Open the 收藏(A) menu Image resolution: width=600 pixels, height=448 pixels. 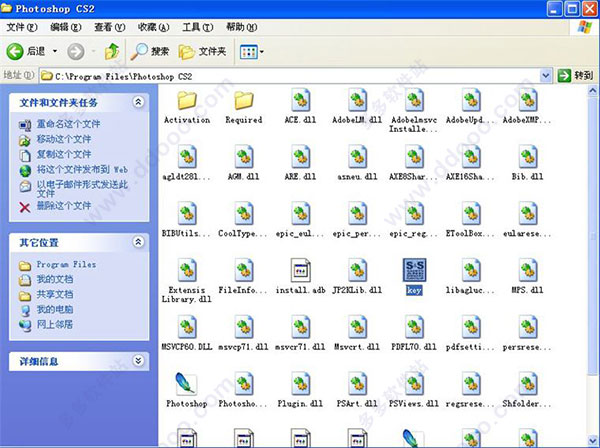pyautogui.click(x=153, y=27)
